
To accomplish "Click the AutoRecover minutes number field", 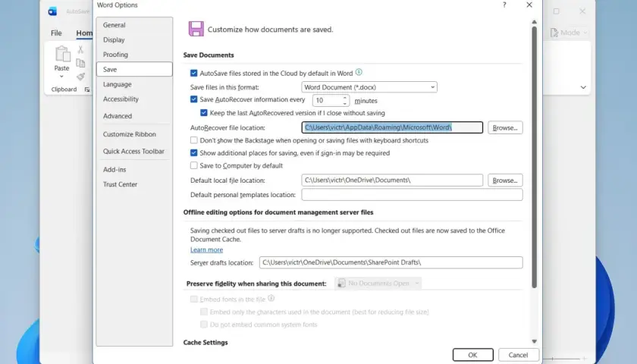I will tap(327, 100).
